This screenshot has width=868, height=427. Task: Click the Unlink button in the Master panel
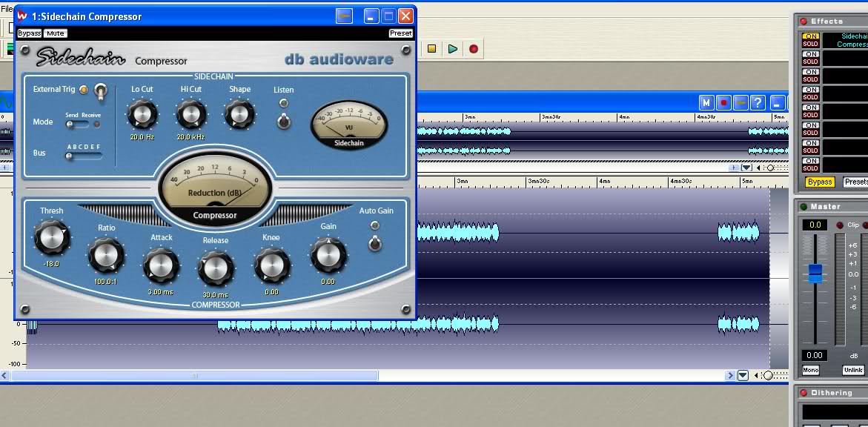[x=854, y=370]
